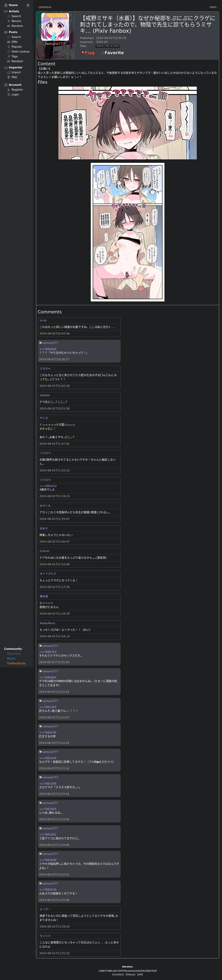Open Artists Search in sidebar
222x980 pixels.
point(16,16)
